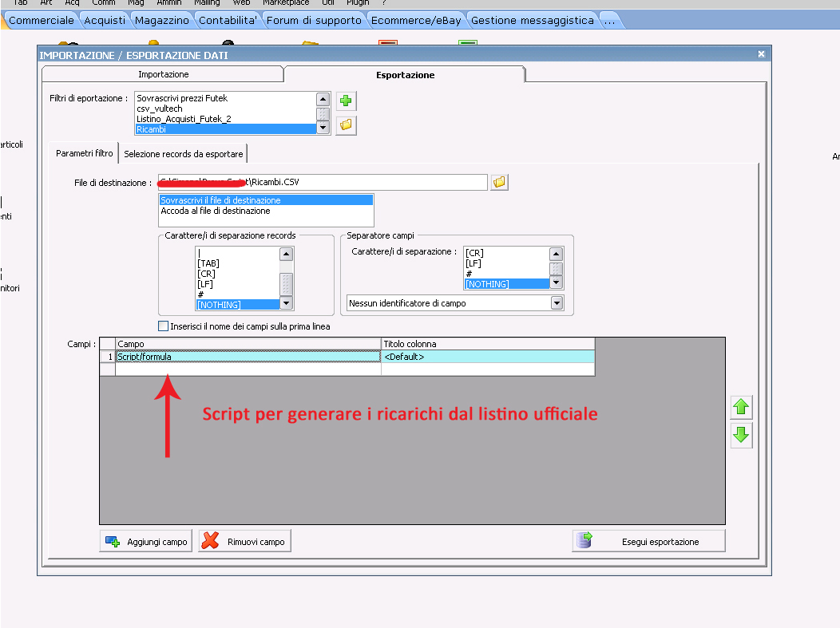
Task: Select row 1 via its row number
Action: [108, 357]
